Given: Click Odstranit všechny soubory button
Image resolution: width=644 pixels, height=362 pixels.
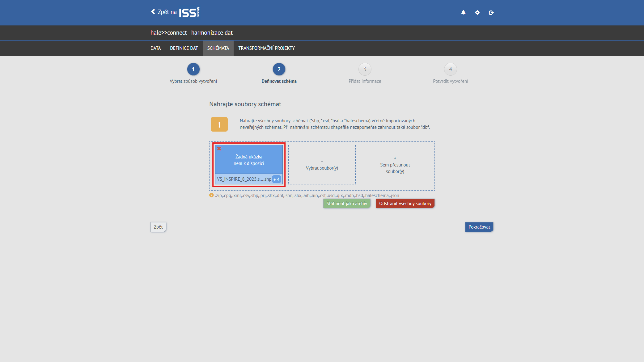Looking at the screenshot, I should [405, 204].
